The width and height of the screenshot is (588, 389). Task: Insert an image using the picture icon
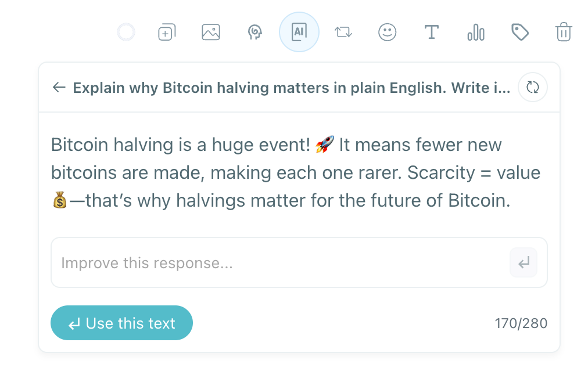click(x=210, y=32)
